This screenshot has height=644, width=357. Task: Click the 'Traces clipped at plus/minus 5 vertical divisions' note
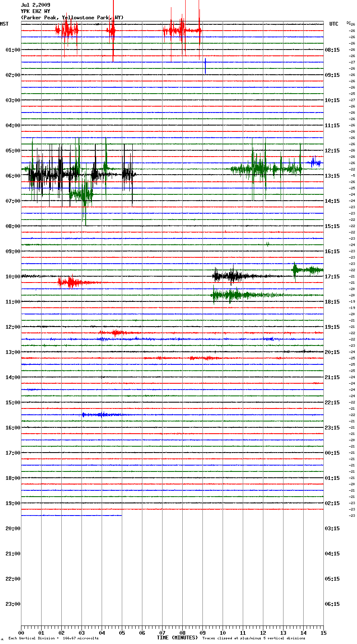254,639
